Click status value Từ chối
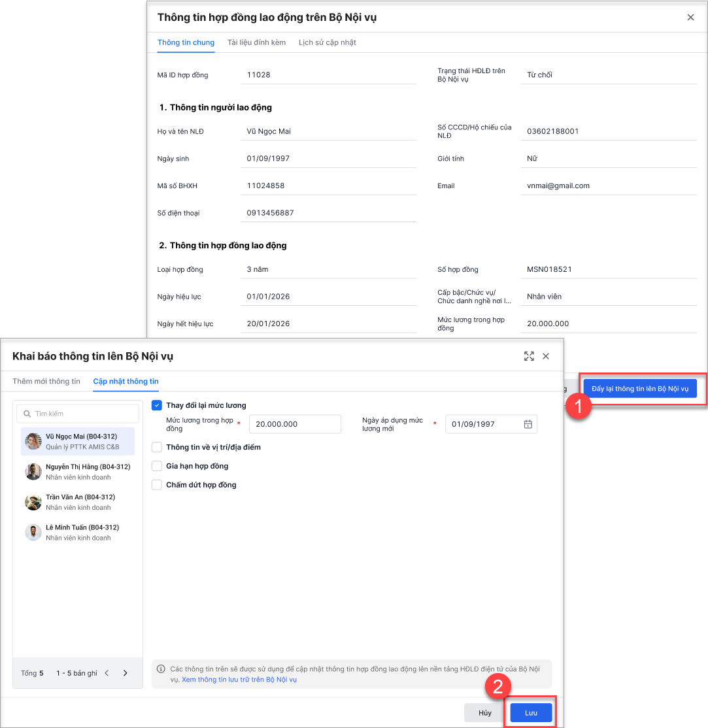Screen dimensions: 708x728 click(x=539, y=74)
